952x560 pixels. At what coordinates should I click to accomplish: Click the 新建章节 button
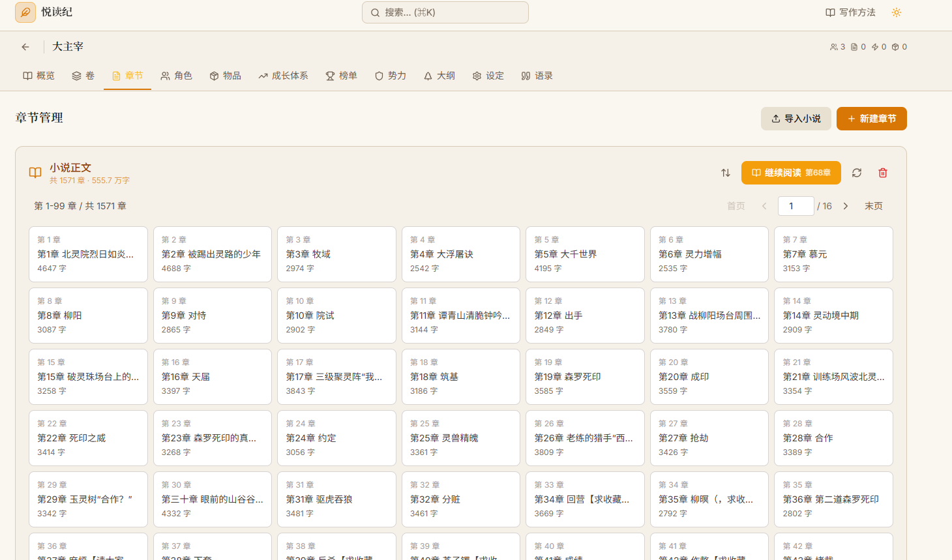871,119
